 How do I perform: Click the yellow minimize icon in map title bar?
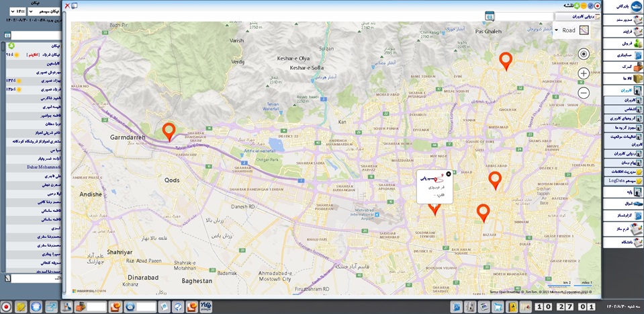(x=583, y=6)
